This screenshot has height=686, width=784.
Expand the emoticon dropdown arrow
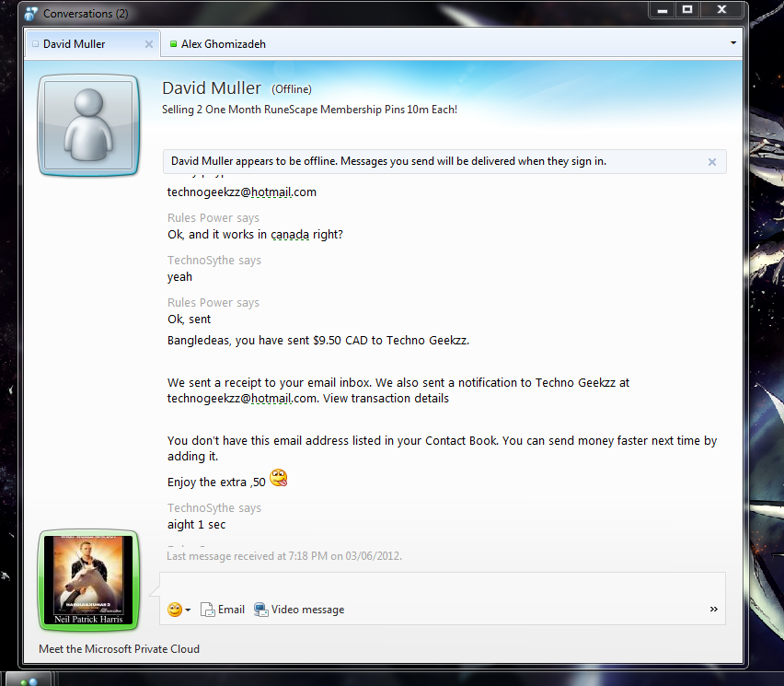[188, 610]
